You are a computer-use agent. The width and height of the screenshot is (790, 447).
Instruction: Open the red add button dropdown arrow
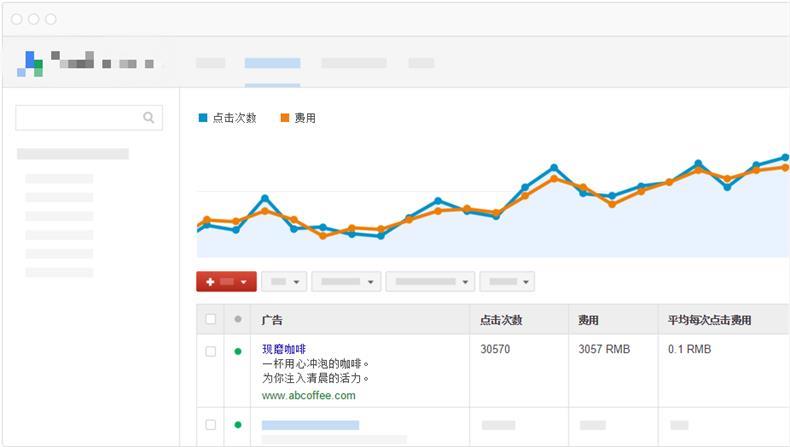(x=243, y=282)
